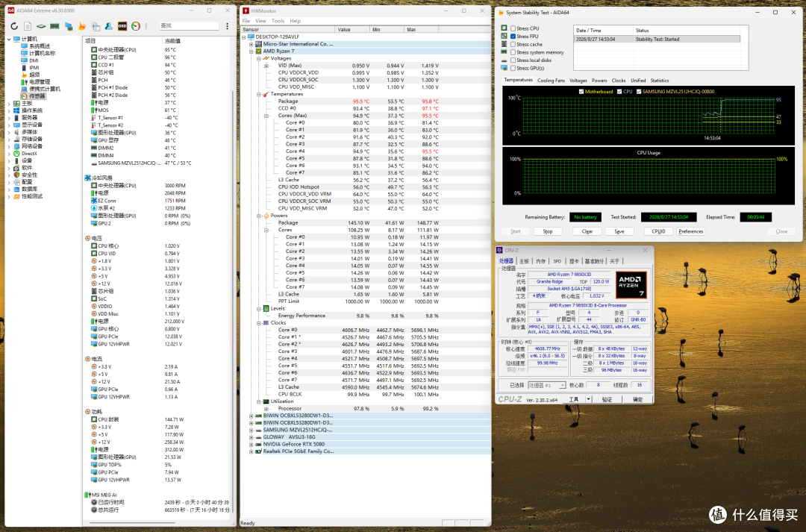The image size is (806, 532).
Task: Select 电源管理 item in AIDA64 tree
Action: click(x=35, y=82)
